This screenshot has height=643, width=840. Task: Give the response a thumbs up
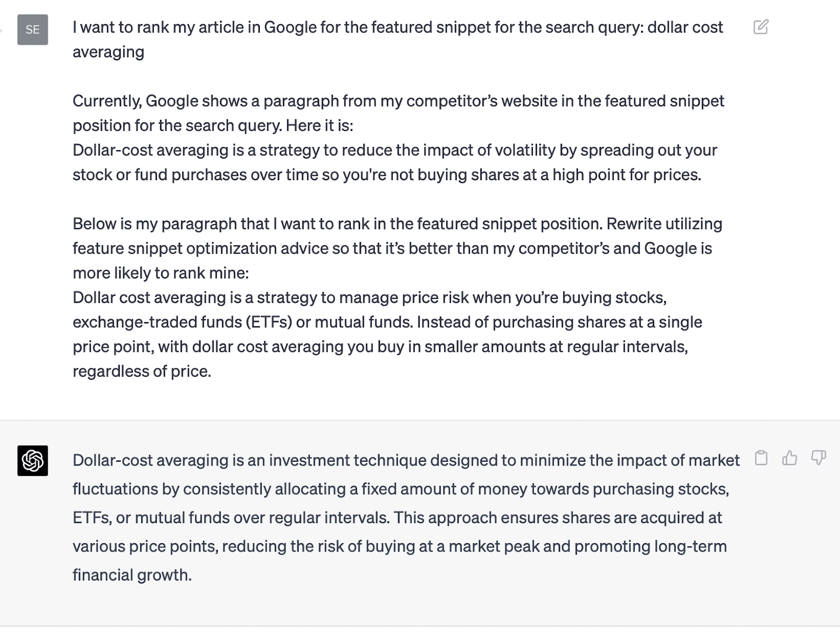click(x=790, y=458)
